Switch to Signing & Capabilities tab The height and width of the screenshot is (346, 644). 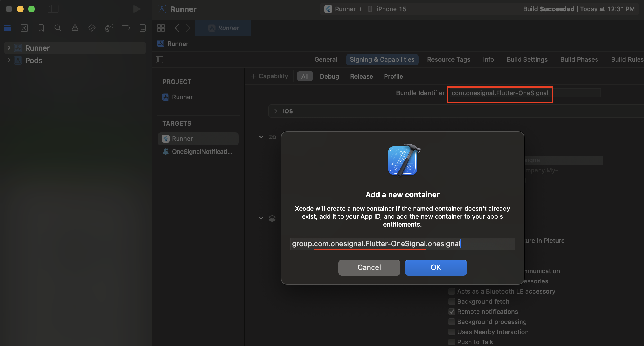point(382,59)
